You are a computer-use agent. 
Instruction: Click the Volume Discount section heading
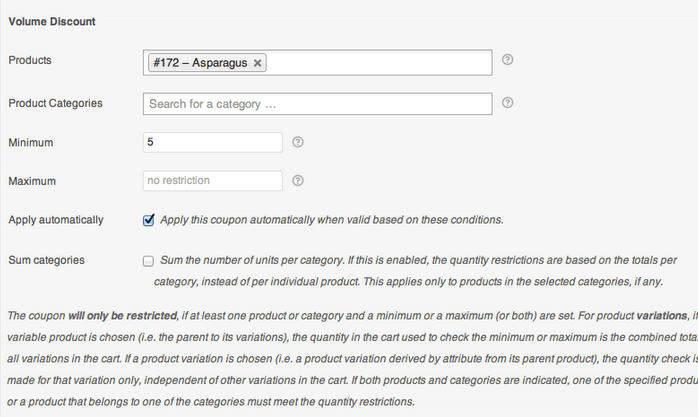tap(52, 21)
